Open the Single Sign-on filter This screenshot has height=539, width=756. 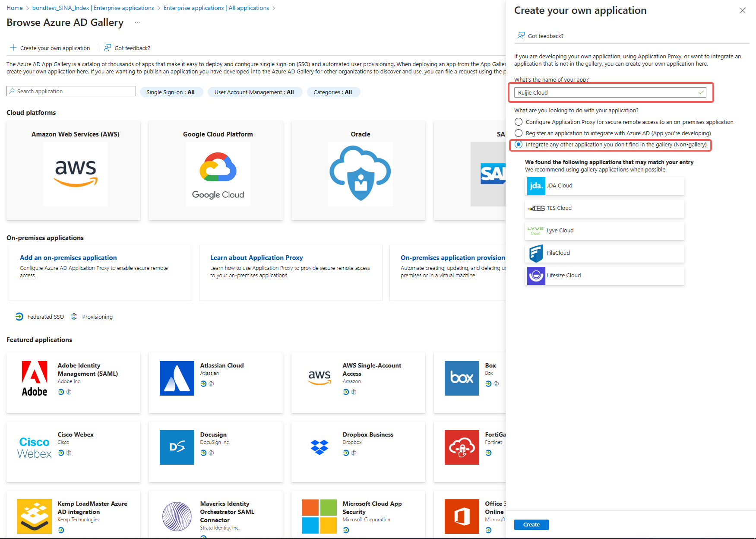[171, 92]
